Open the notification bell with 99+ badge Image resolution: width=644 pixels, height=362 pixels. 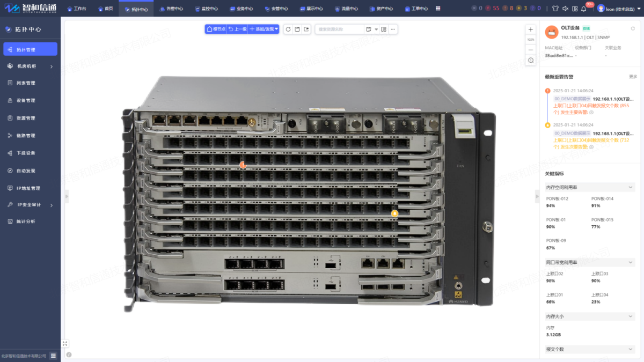tap(584, 9)
